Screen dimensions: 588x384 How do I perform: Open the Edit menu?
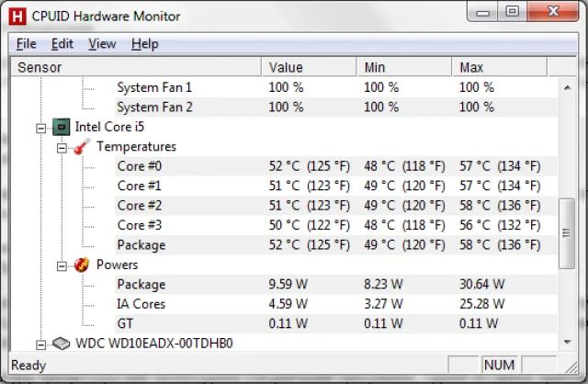[x=62, y=44]
